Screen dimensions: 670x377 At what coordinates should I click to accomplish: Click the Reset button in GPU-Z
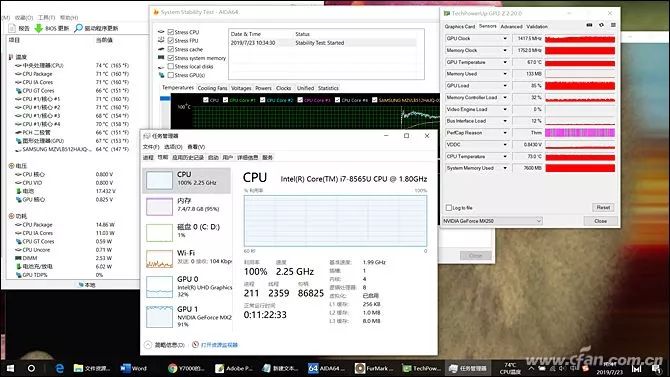click(603, 207)
